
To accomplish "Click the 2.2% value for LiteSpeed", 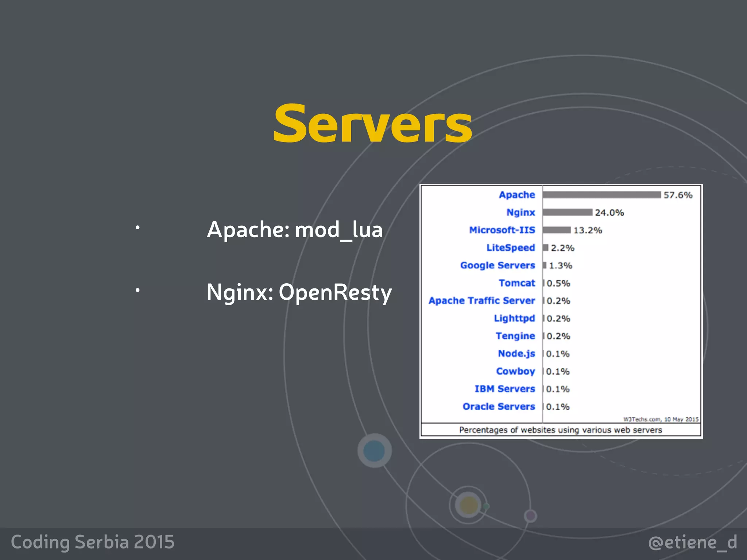I will (x=562, y=248).
